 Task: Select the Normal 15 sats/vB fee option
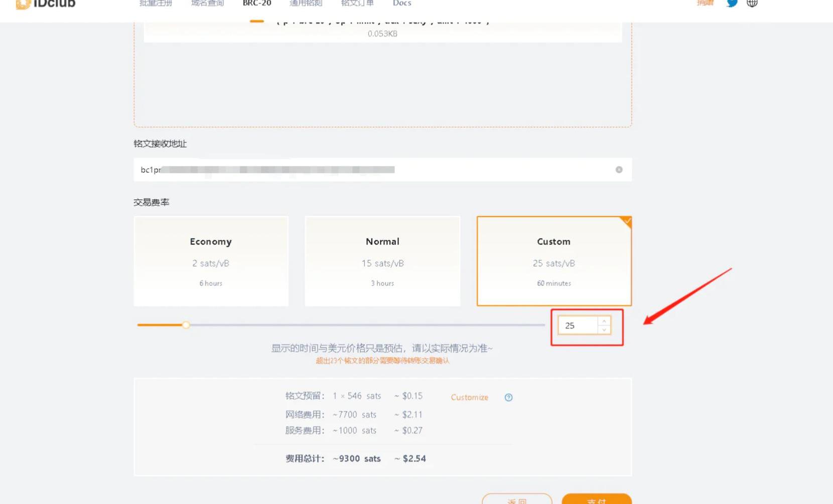[382, 261]
